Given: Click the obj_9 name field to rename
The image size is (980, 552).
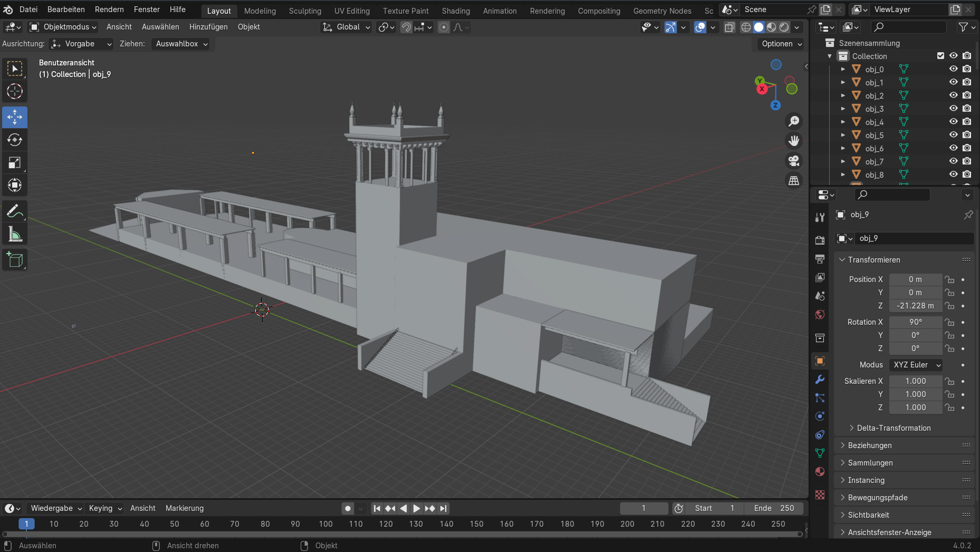Looking at the screenshot, I should point(915,238).
